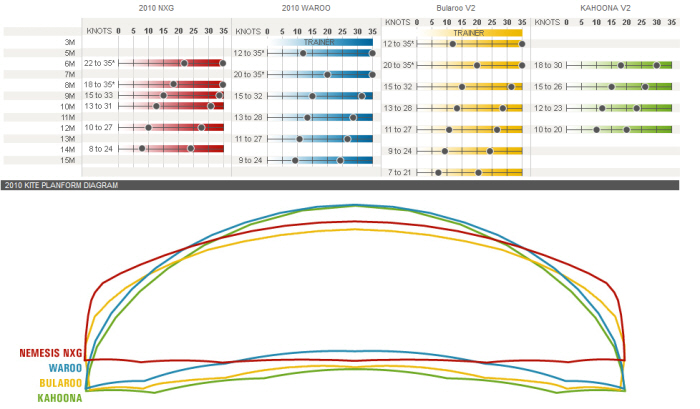Click Waroo's 15 to 32 range label
The image size is (700, 409).
(248, 96)
